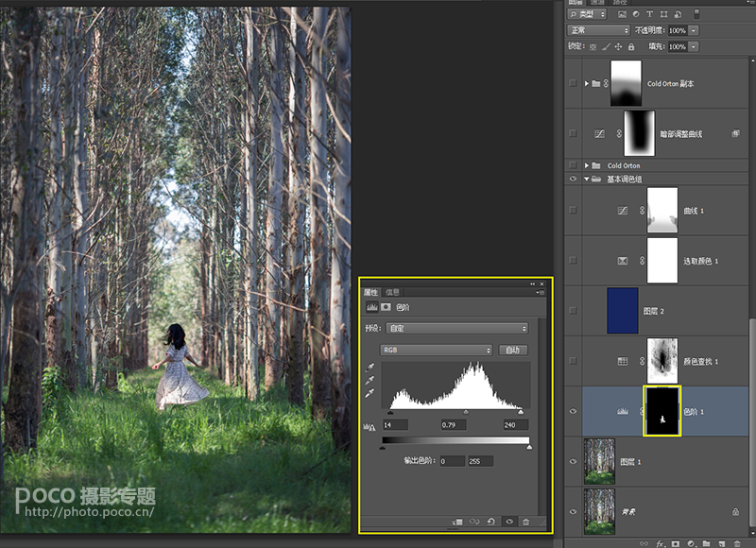Add a layer mask from Layers bottom bar

(676, 543)
